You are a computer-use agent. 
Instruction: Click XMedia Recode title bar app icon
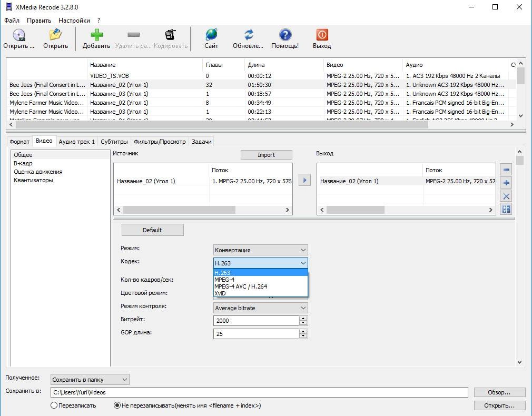[x=9, y=7]
